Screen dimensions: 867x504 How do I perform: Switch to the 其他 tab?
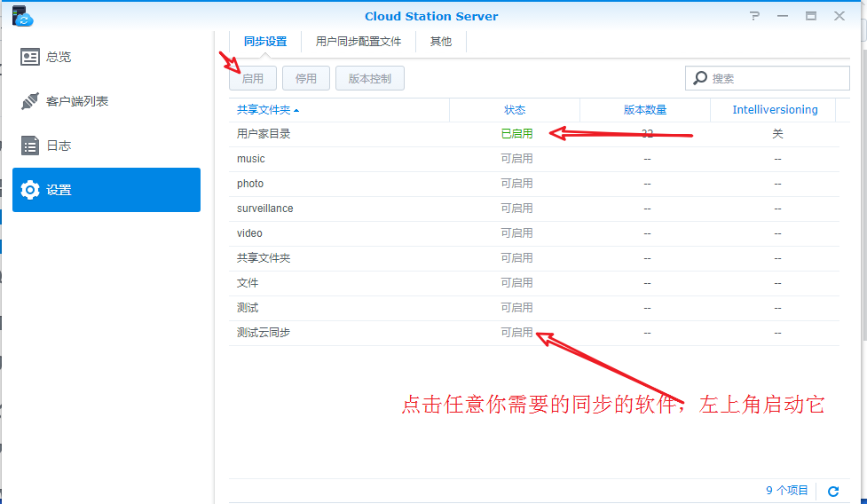441,42
